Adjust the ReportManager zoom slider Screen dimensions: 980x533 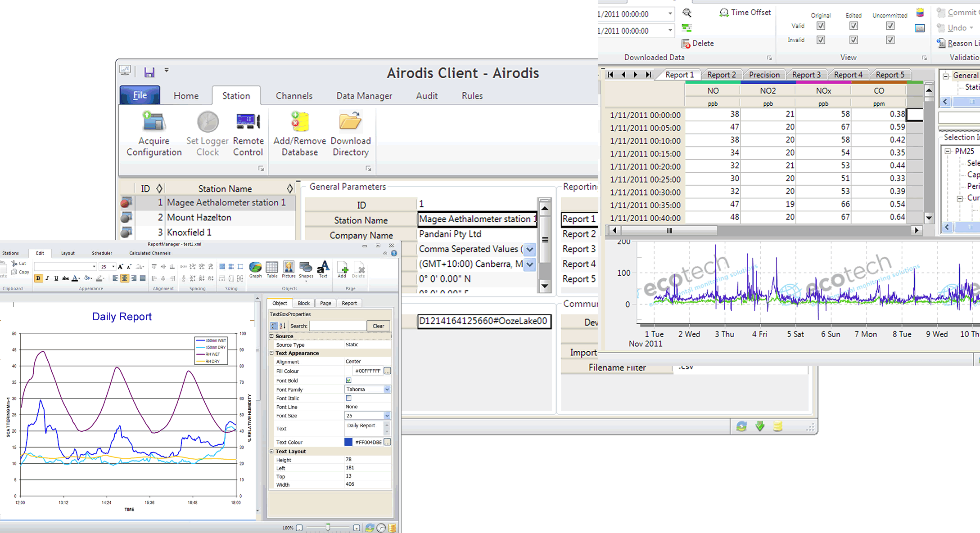click(x=328, y=527)
